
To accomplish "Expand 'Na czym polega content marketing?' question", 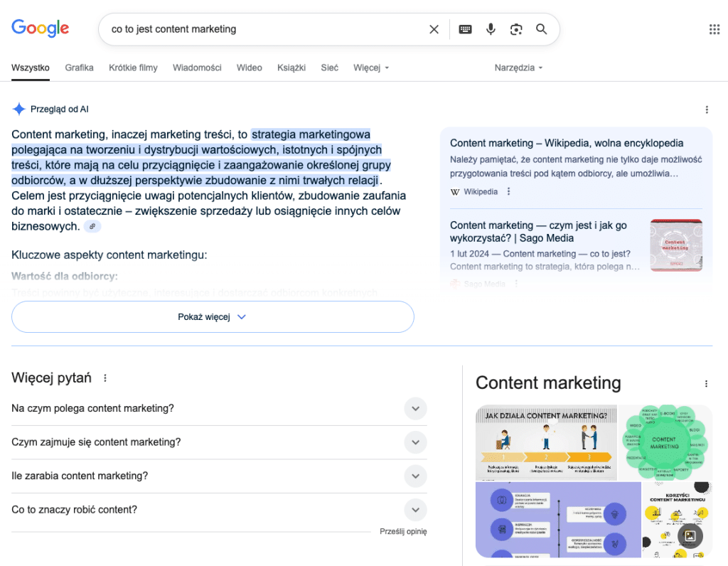I will tap(219, 409).
